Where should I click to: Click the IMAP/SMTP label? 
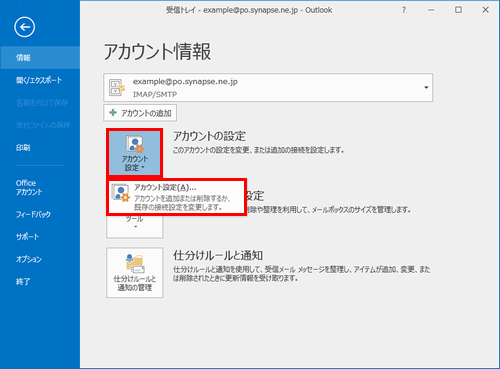click(x=155, y=95)
